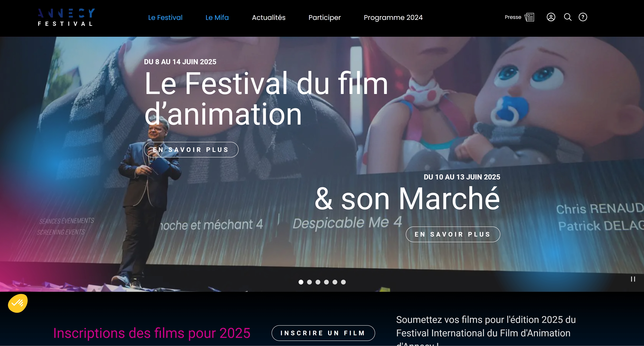Open the yellow cookie consent badge

18,303
